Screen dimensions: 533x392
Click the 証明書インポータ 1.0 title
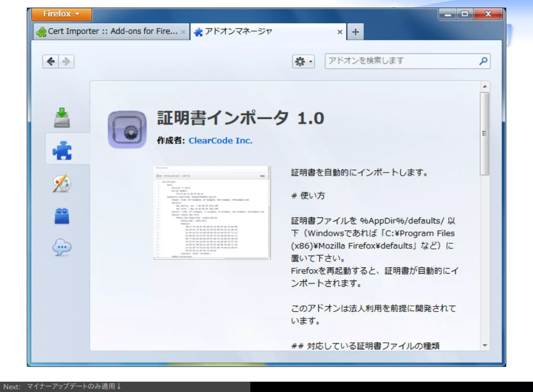(241, 118)
